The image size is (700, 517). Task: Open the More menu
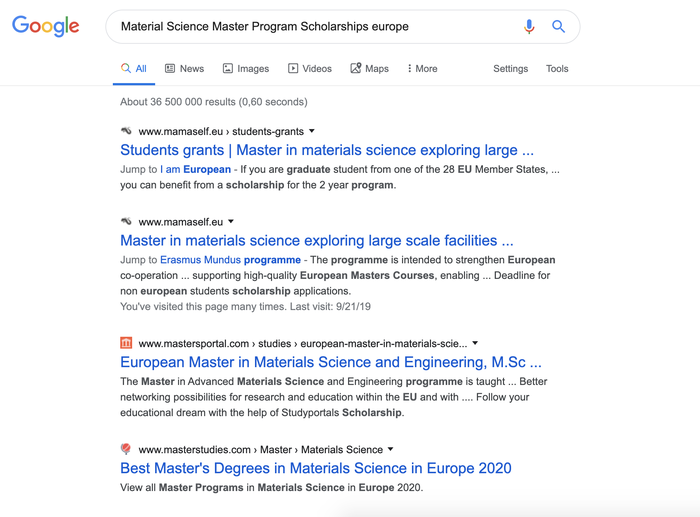[x=422, y=69]
